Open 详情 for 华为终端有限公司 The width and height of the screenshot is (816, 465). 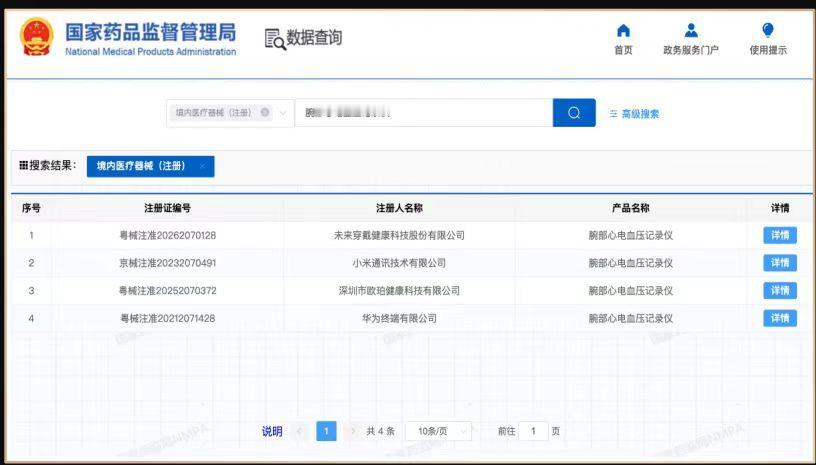point(780,318)
